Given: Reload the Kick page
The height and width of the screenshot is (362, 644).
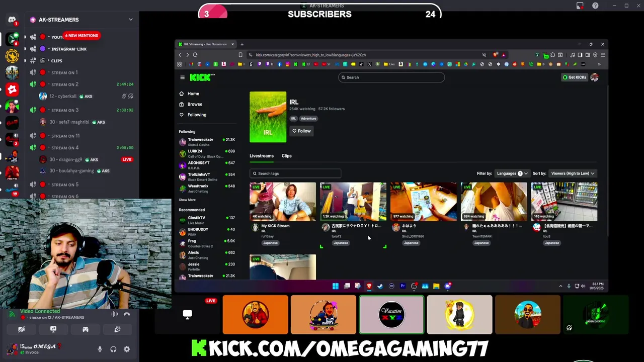Looking at the screenshot, I should (x=195, y=55).
